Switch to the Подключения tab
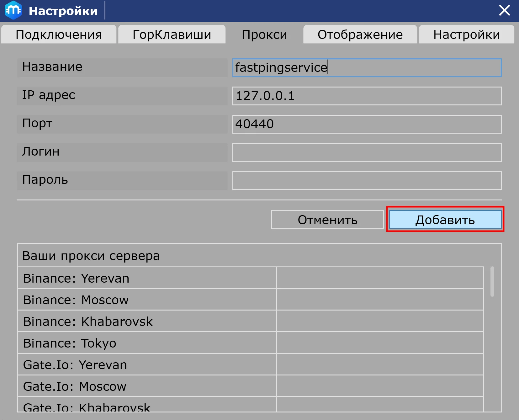This screenshot has width=519, height=420. click(x=59, y=35)
